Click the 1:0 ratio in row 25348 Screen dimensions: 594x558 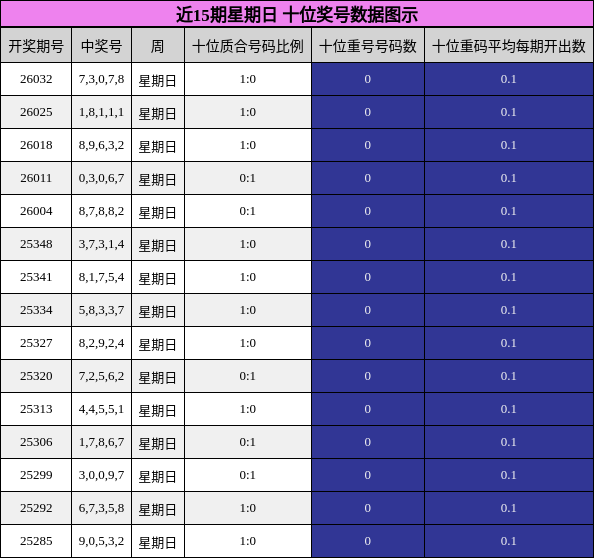tap(248, 244)
